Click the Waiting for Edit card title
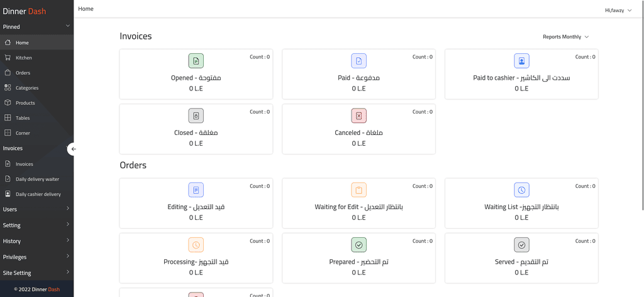Viewport: 644px width, 297px height. click(x=358, y=207)
